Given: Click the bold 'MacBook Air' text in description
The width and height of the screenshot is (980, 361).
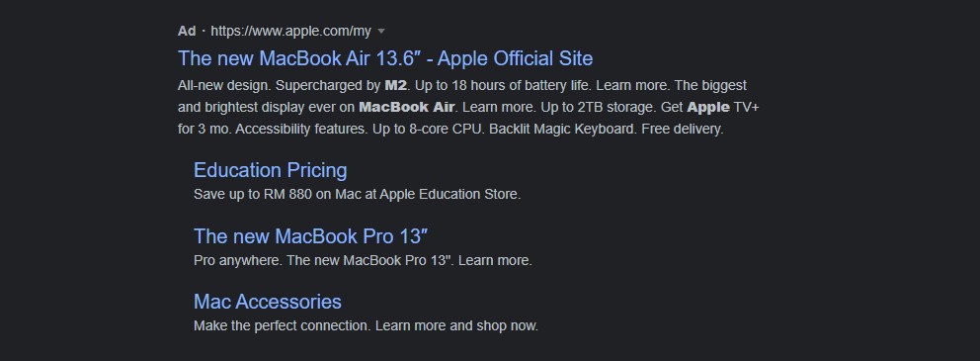Looking at the screenshot, I should (406, 107).
